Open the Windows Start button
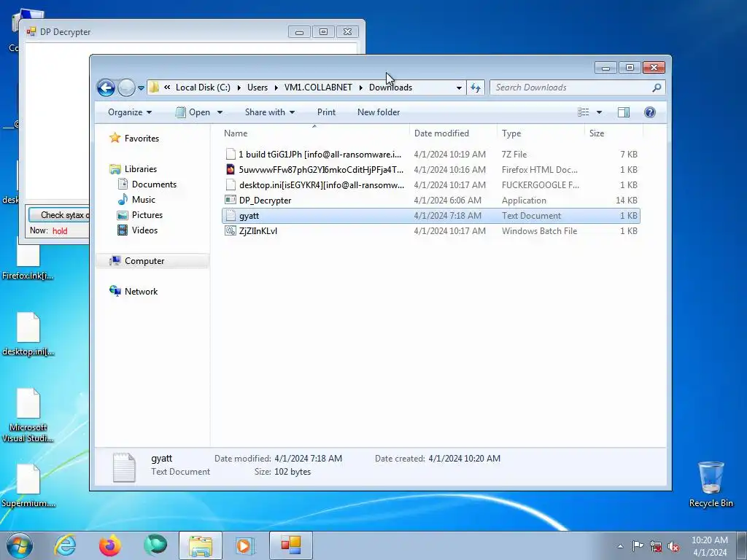The width and height of the screenshot is (747, 560). click(x=19, y=545)
